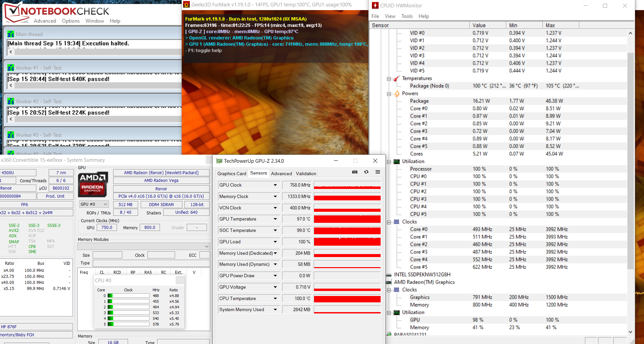Click the INTEL SSDPEKNW512G8H drive icon
This screenshot has height=344, width=644.
click(389, 275)
